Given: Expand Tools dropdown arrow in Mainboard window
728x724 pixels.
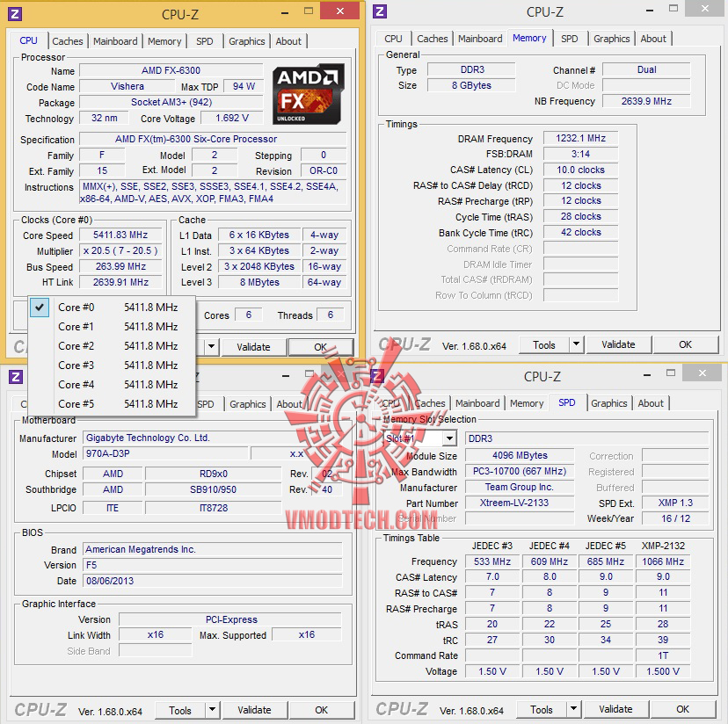Looking at the screenshot, I should point(212,710).
